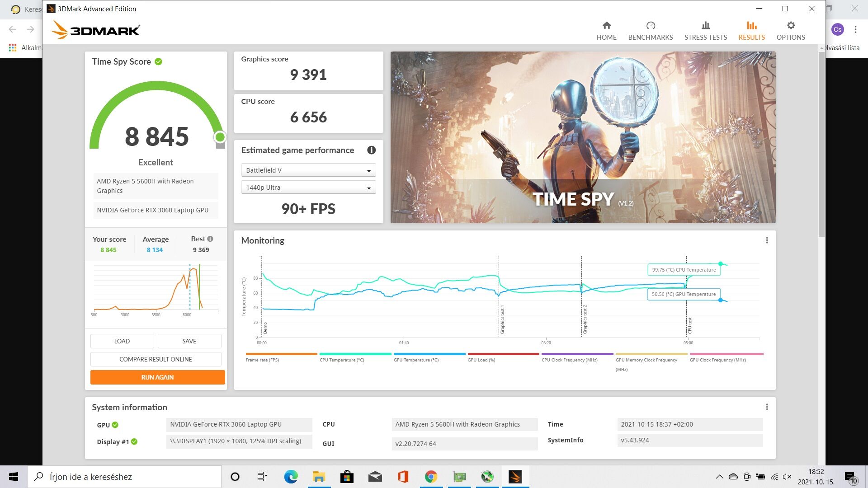Click the SAVE button
Image resolution: width=868 pixels, height=488 pixels.
click(189, 341)
